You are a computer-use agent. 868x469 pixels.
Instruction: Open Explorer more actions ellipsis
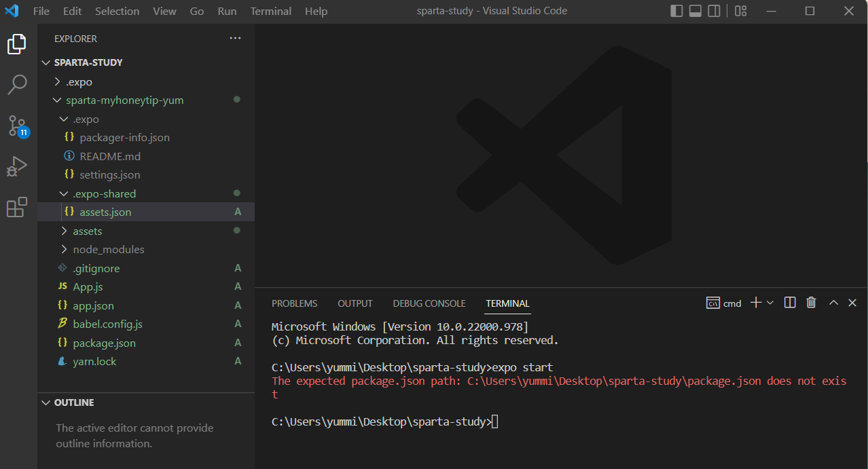tap(235, 39)
